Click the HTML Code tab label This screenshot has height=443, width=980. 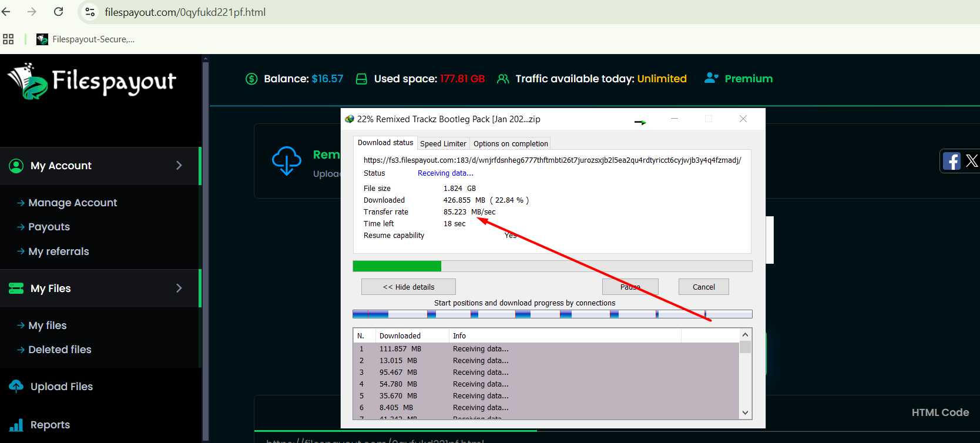tap(940, 412)
